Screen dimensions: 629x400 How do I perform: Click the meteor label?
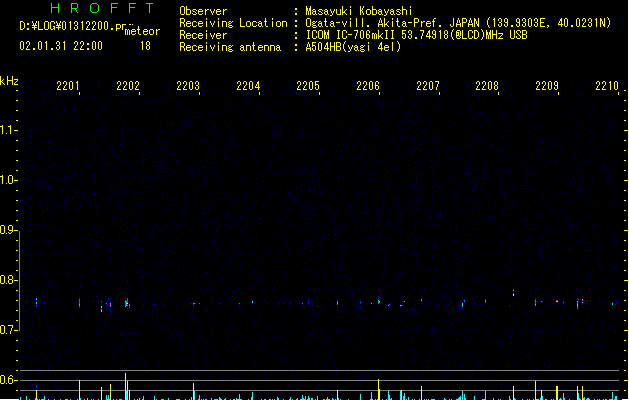tap(142, 31)
